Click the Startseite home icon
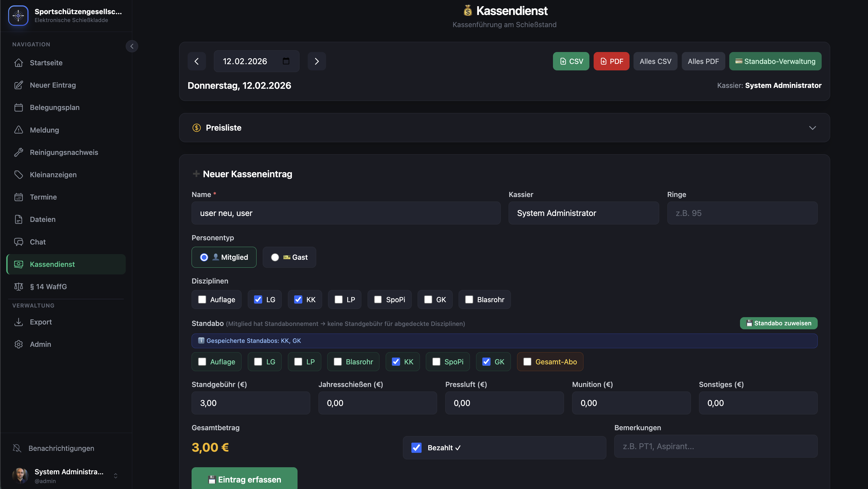868x489 pixels. pyautogui.click(x=19, y=63)
